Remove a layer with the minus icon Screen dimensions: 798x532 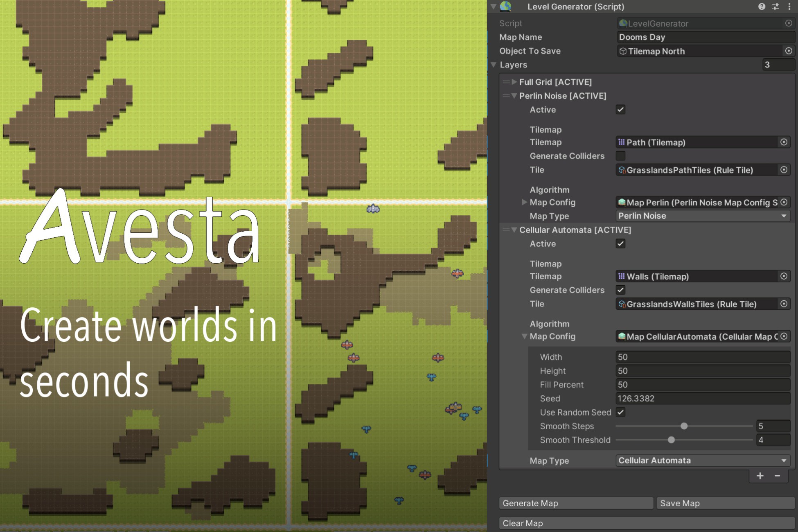[777, 476]
